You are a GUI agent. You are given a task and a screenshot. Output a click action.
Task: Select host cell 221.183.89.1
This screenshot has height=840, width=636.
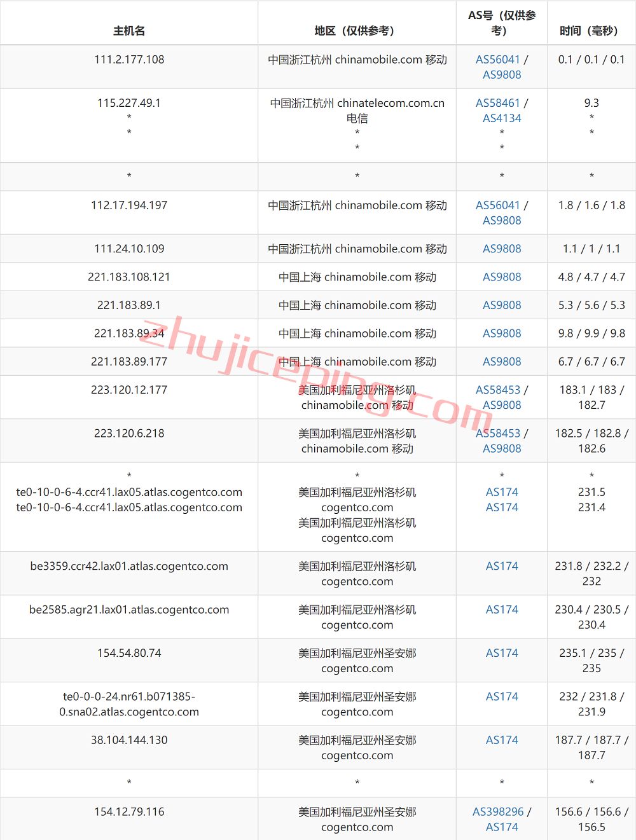point(129,305)
